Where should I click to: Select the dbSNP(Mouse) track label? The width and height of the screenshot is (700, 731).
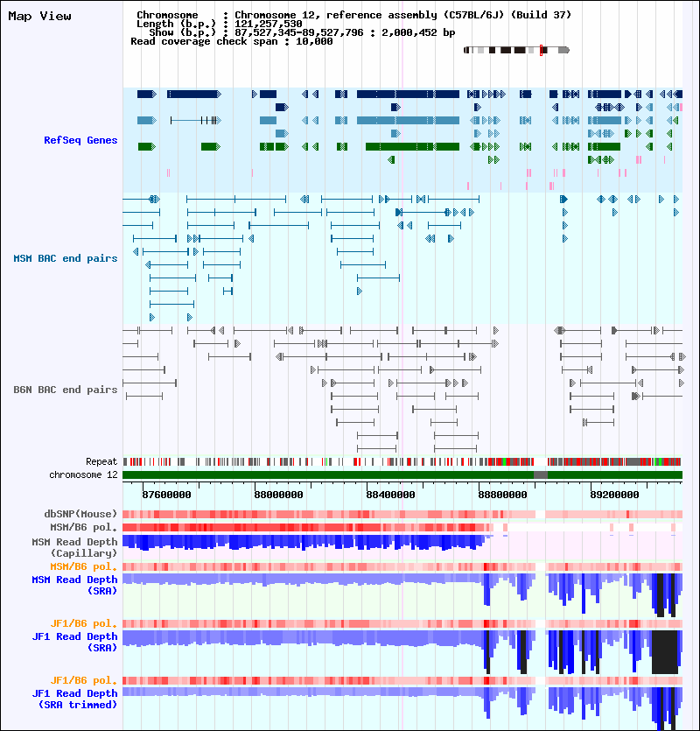pos(80,514)
